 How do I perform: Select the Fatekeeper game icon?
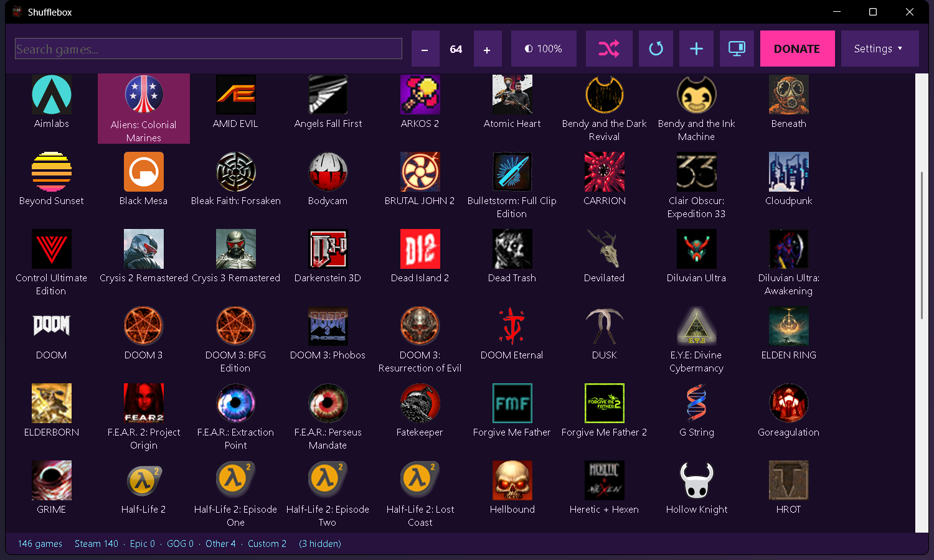(x=420, y=403)
